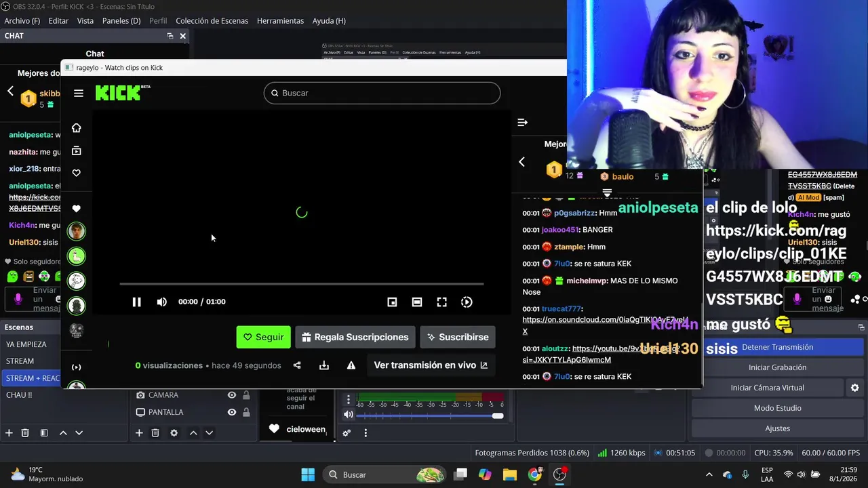This screenshot has width=868, height=488.
Task: Open the Kick browse icon in sidebar
Action: coord(77,150)
